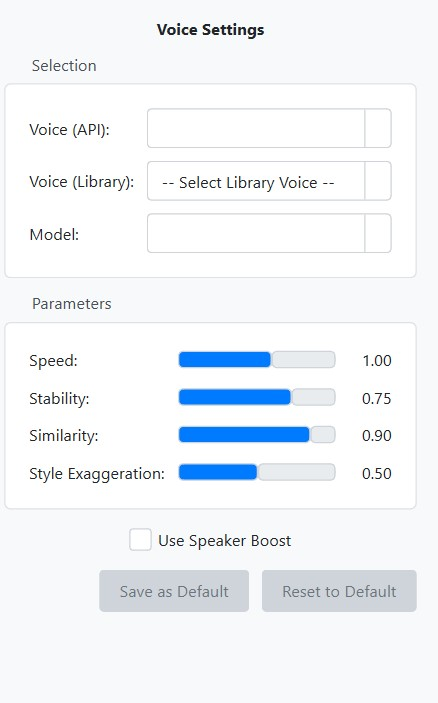The height and width of the screenshot is (703, 438).
Task: Click the Parameters group label
Action: tap(72, 304)
